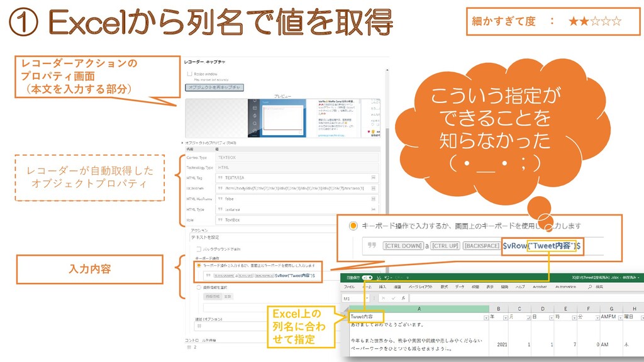The height and width of the screenshot is (362, 644).
Task: Select column A header in Excel
Action: click(419, 309)
